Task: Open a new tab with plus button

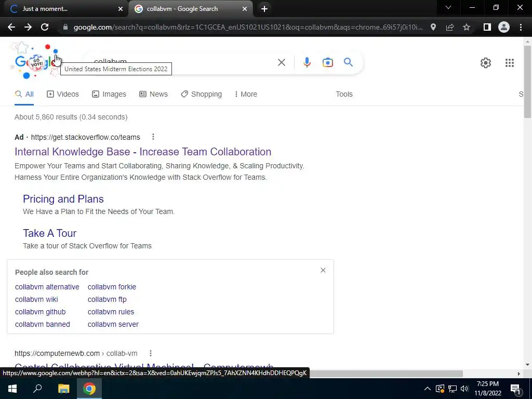Action: point(264,9)
